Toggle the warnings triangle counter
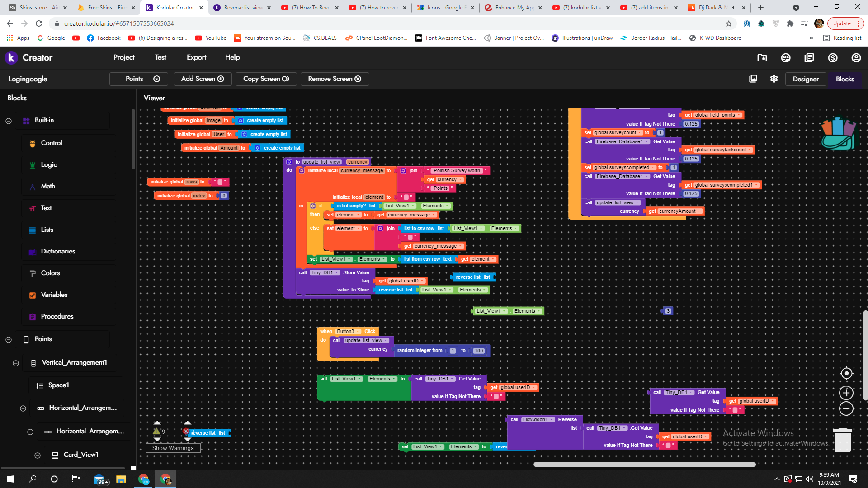This screenshot has width=868, height=488. pos(157,431)
